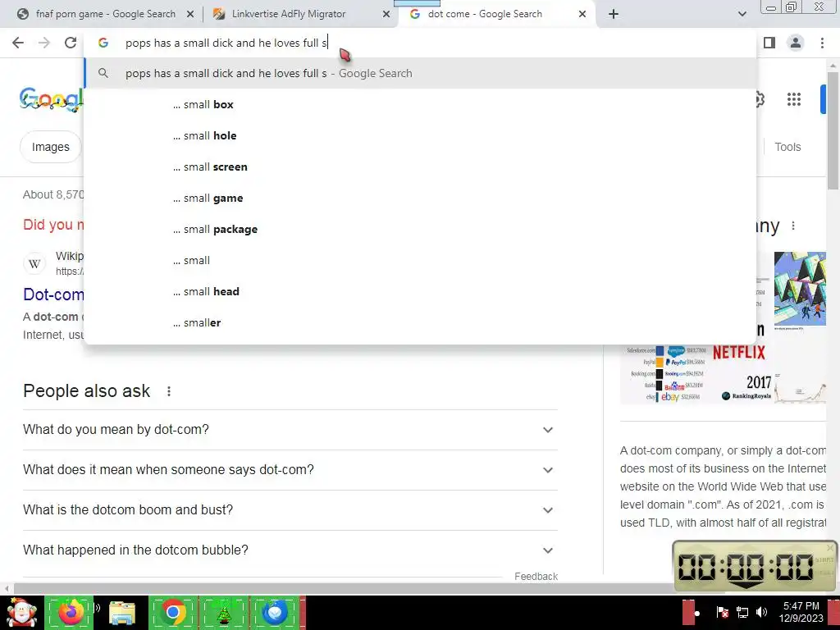
Task: Open the Netflix dot-com chart thumbnail
Action: (696, 373)
